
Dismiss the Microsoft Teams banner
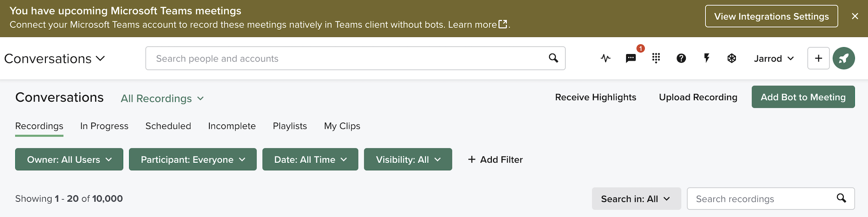[x=855, y=16]
